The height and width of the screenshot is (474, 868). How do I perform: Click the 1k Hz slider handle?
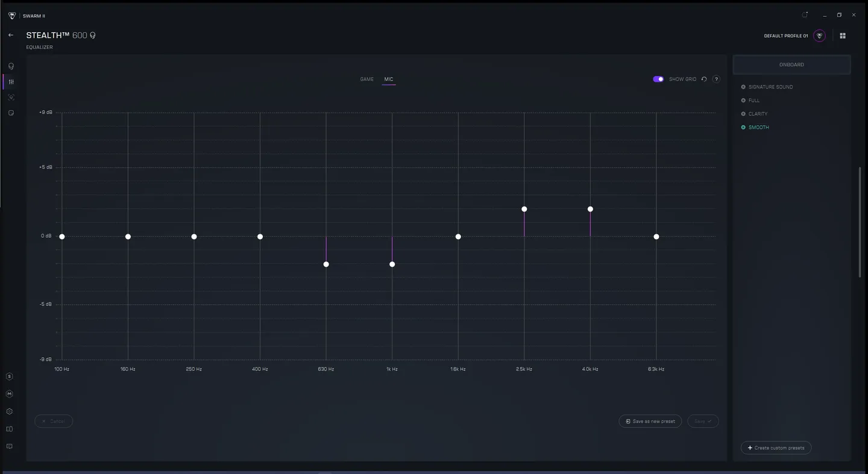(392, 264)
